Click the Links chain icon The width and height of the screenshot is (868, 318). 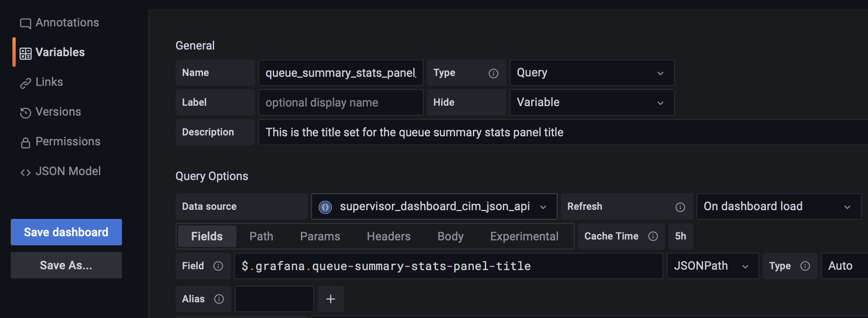(x=26, y=83)
